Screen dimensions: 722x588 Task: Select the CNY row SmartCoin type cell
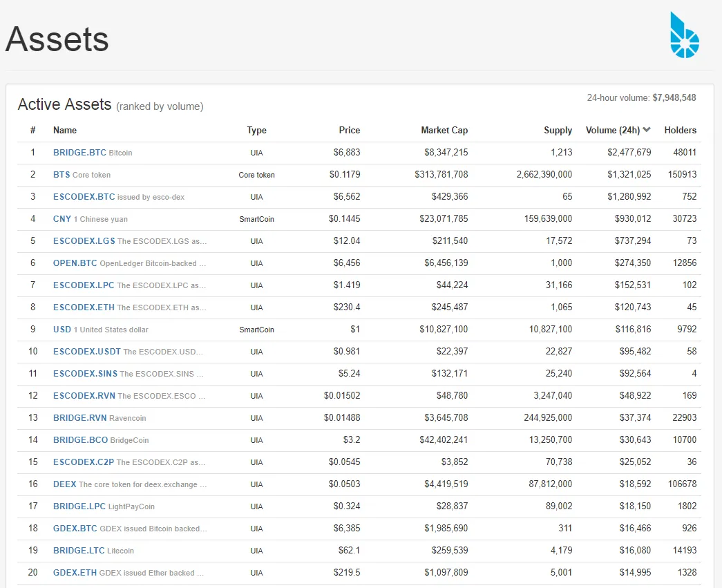256,219
